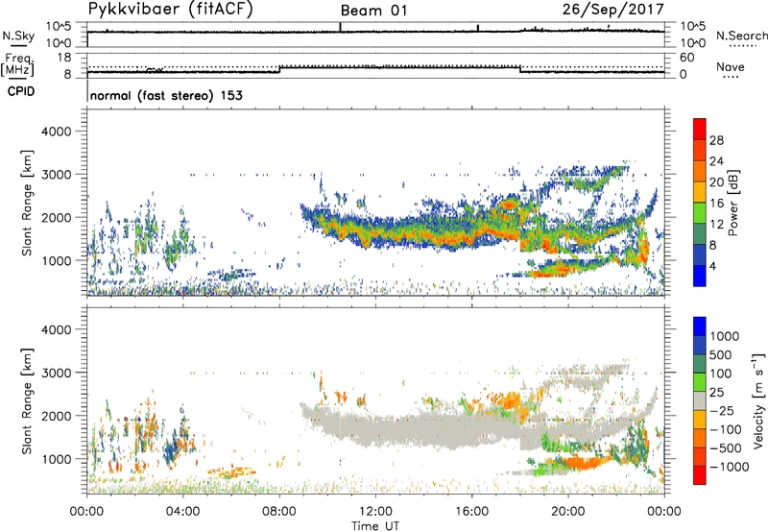768x532 pixels.
Task: Select the Time UT axis title
Action: click(x=375, y=526)
